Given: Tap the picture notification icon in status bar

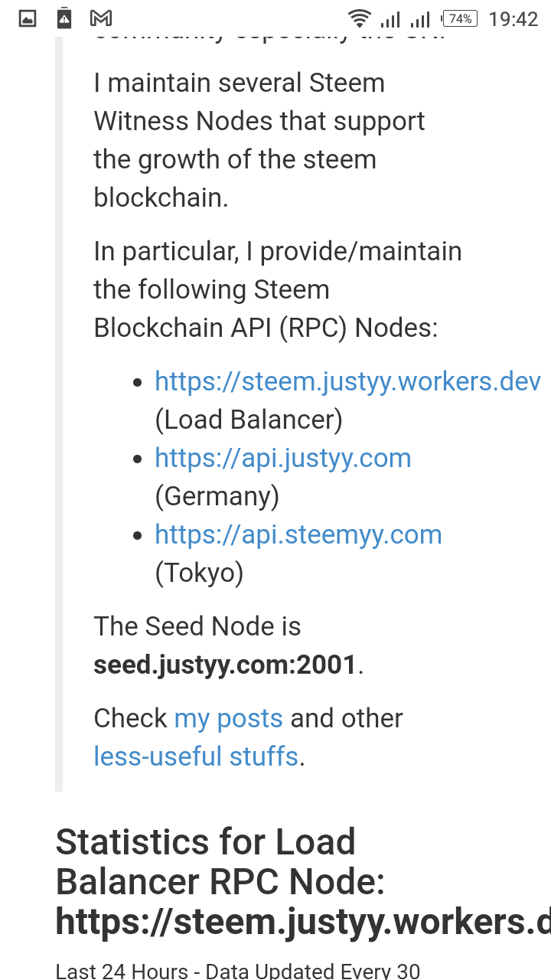Looking at the screenshot, I should click(28, 18).
